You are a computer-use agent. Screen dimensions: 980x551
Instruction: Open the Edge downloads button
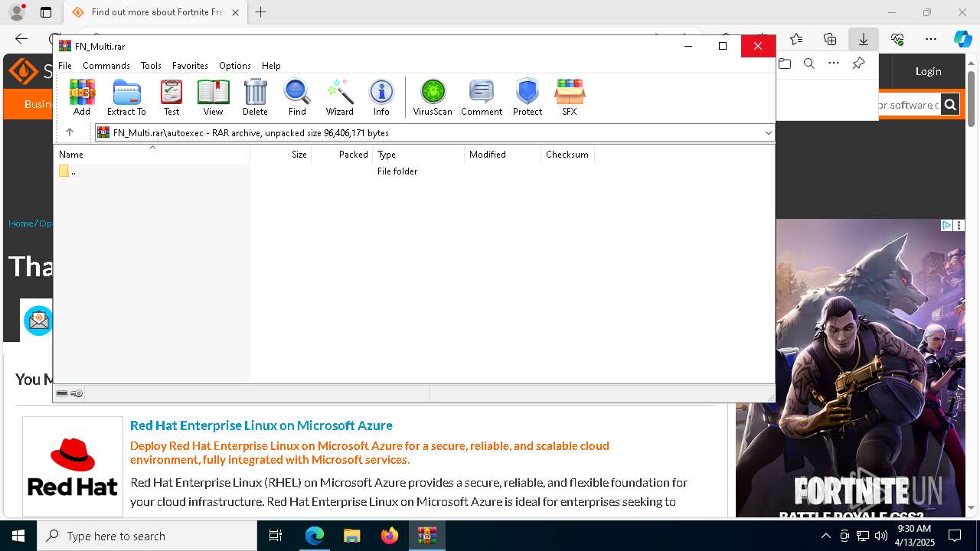pos(863,39)
